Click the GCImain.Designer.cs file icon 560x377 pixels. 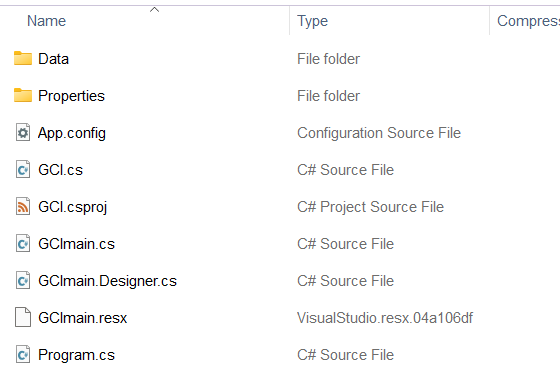[x=23, y=281]
